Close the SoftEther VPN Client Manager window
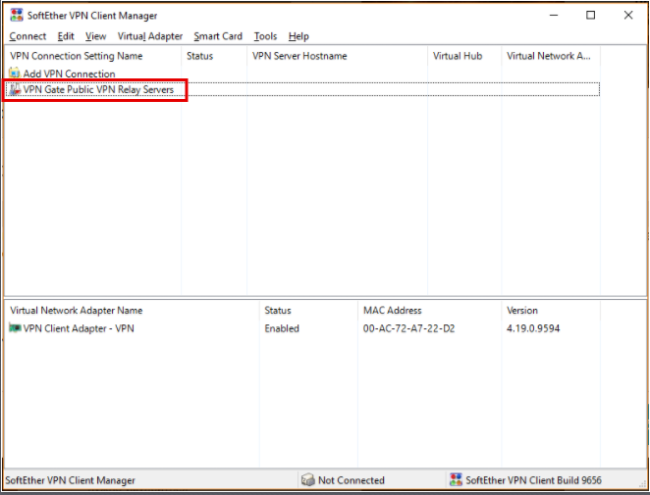650x495 pixels. (628, 15)
